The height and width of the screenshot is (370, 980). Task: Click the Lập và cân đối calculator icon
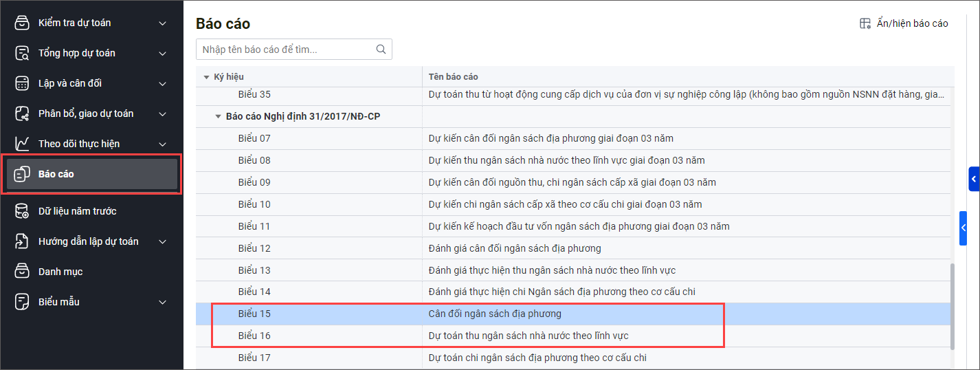point(23,83)
